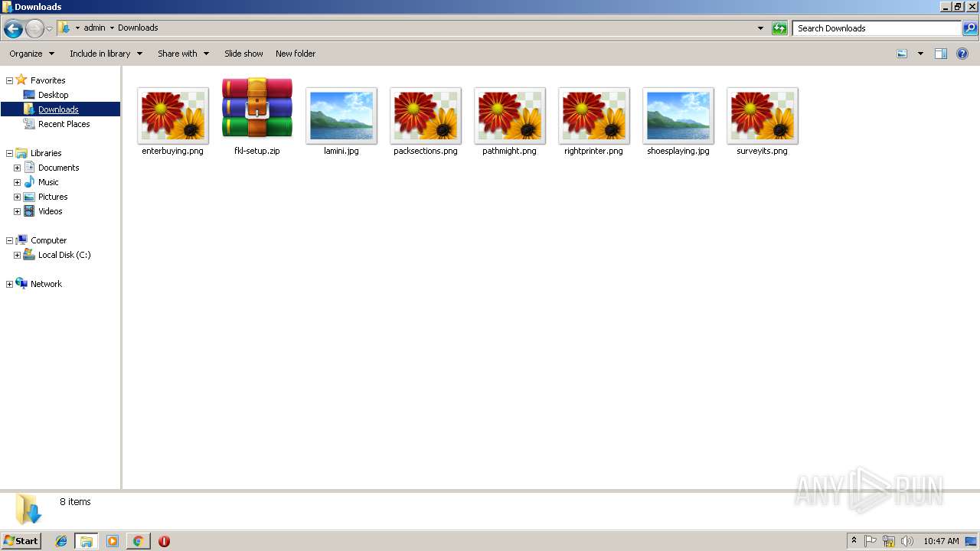The height and width of the screenshot is (551, 980).
Task: Click the 10:47 AM clock
Action: (x=941, y=541)
